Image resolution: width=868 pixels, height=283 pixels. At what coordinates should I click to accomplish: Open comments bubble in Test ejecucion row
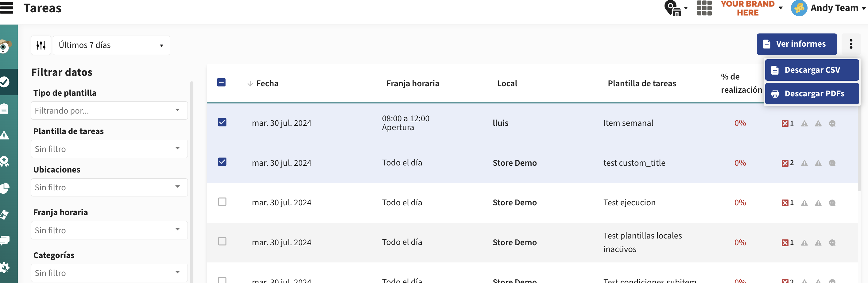(832, 203)
